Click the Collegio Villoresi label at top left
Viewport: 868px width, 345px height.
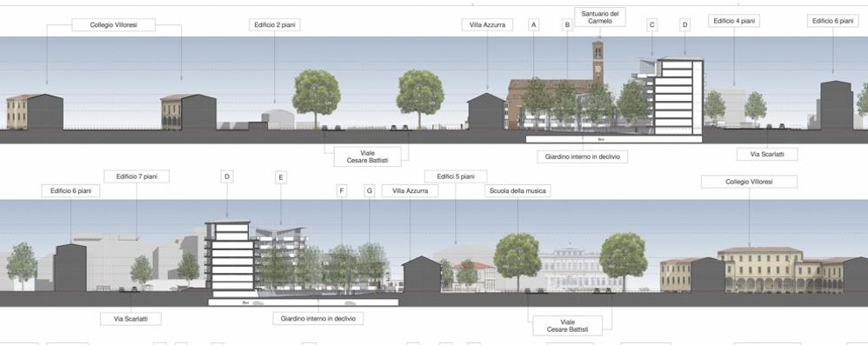tap(113, 25)
